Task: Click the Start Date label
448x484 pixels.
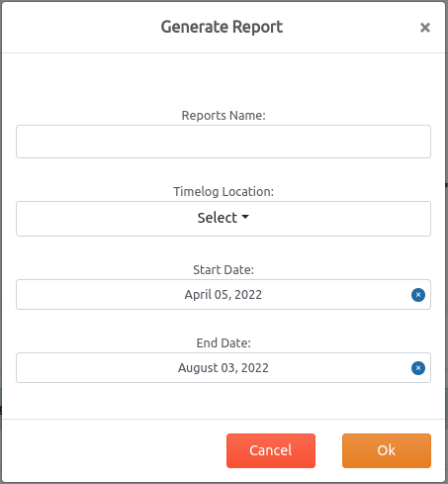Action: (224, 270)
